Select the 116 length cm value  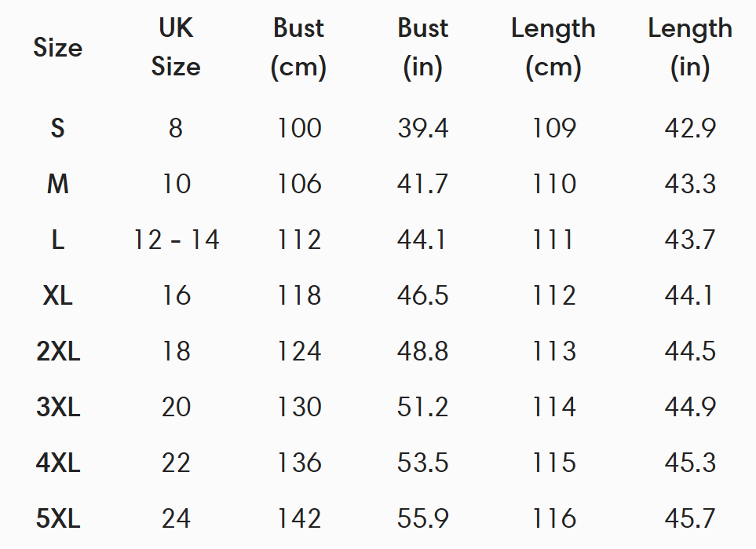pos(553,518)
